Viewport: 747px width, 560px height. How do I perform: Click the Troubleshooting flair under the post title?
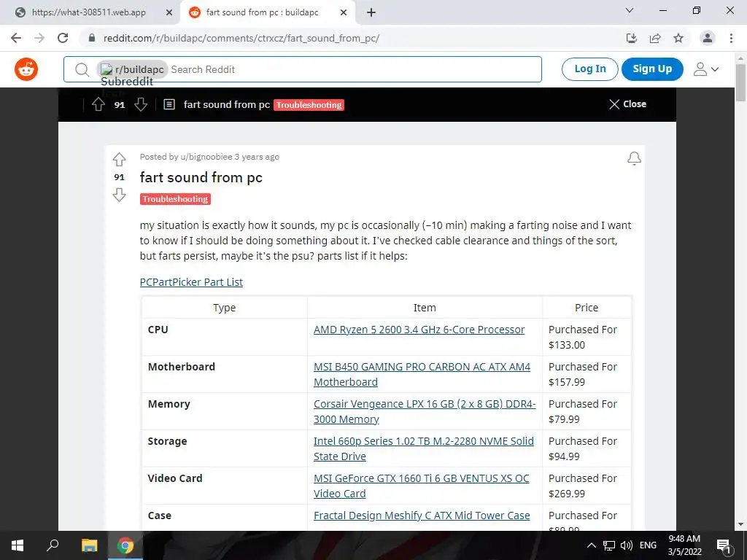pos(175,199)
